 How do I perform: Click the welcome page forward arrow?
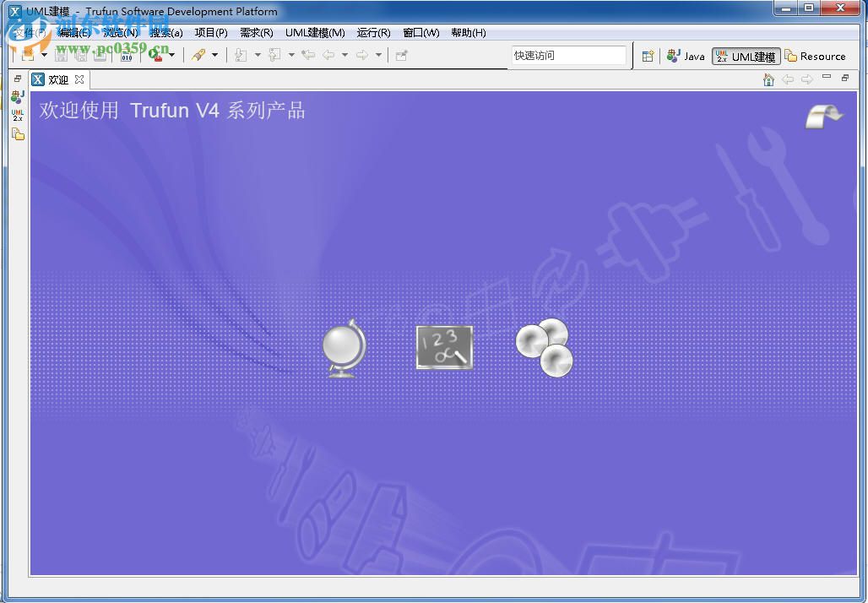(807, 79)
